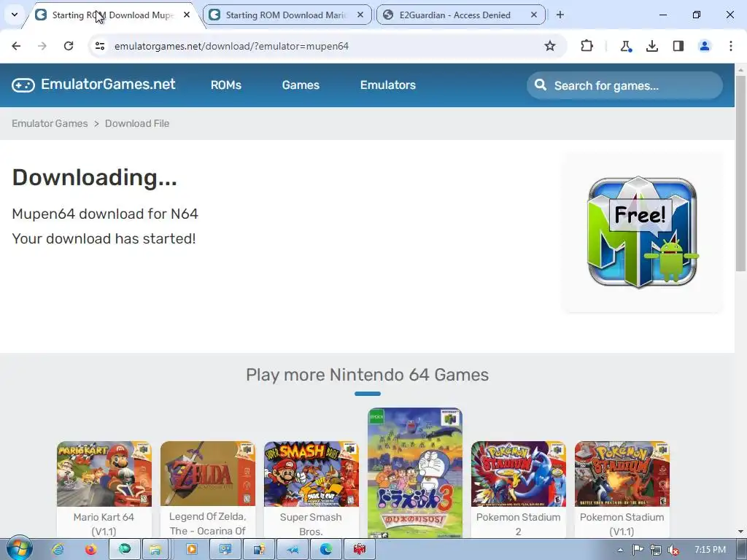Click the Super Smash Bros. title link
The width and height of the screenshot is (747, 560).
click(x=311, y=524)
